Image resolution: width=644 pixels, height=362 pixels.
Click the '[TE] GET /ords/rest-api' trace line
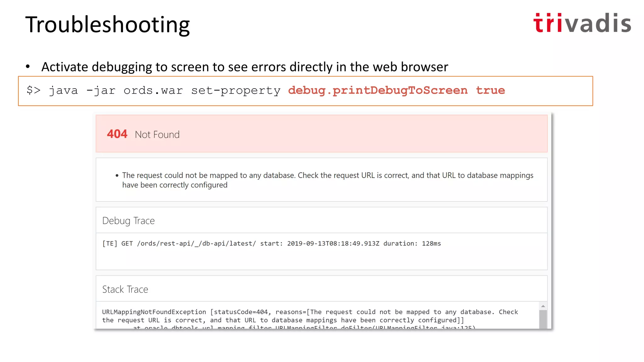272,244
